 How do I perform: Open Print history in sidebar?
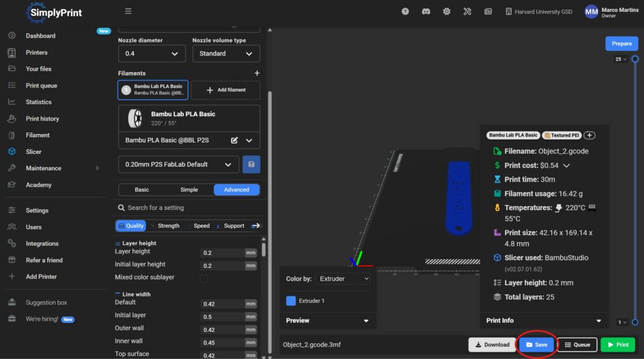click(42, 119)
